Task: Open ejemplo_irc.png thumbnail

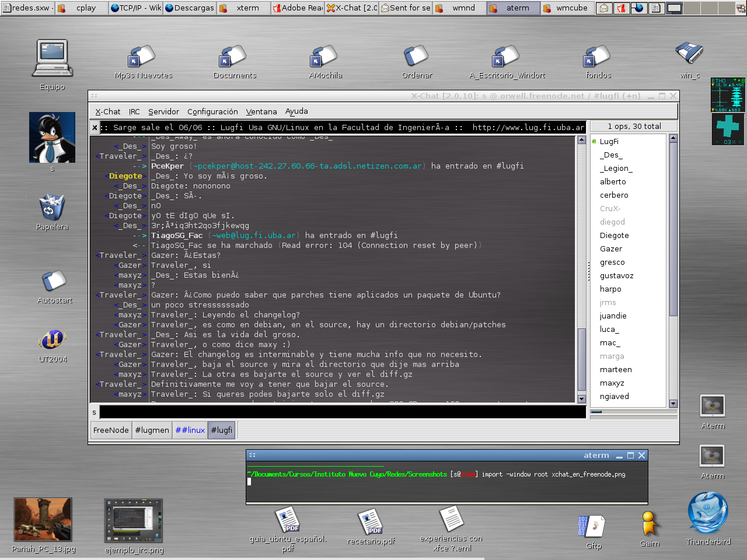Action: [134, 520]
